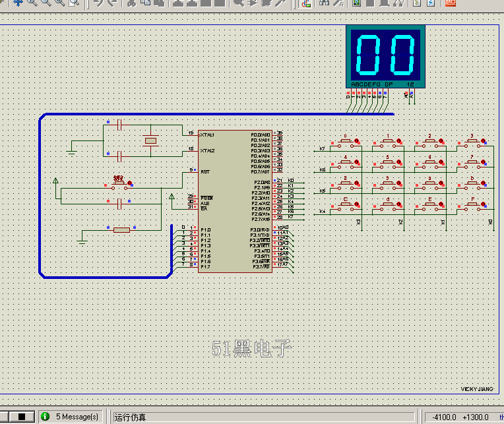Screen dimensions: 504x424
Task: Toggle the latch dot on keypad key 1
Action: click(398, 140)
